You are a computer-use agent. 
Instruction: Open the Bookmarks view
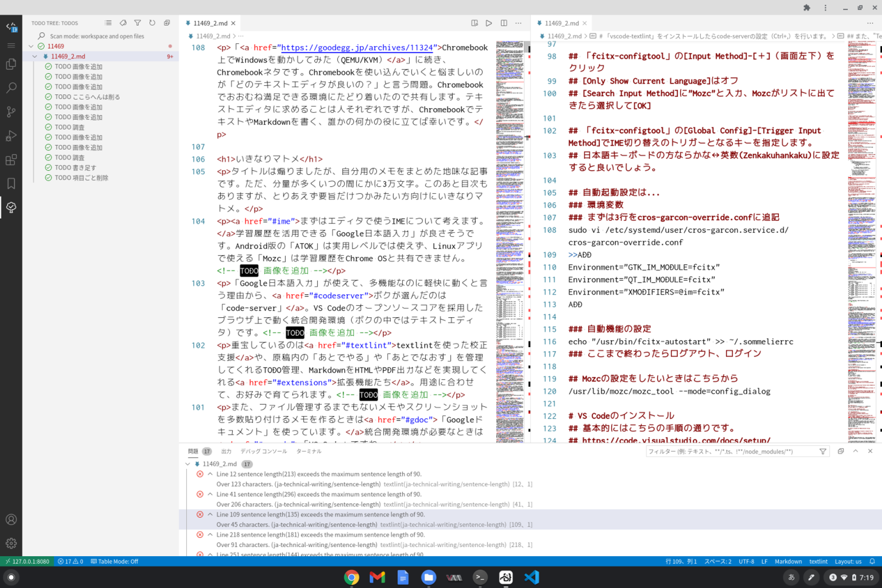tap(11, 184)
